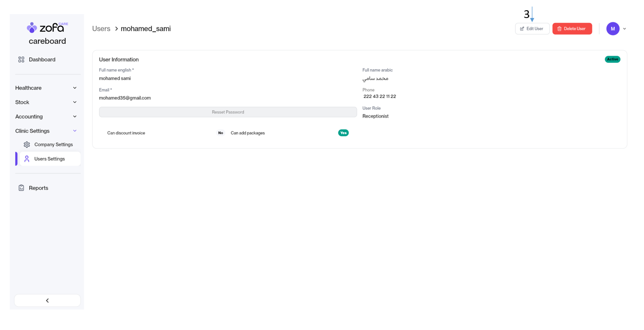Viewport: 644px width, 330px height.
Task: Click the trash icon in Delete User
Action: (x=559, y=29)
